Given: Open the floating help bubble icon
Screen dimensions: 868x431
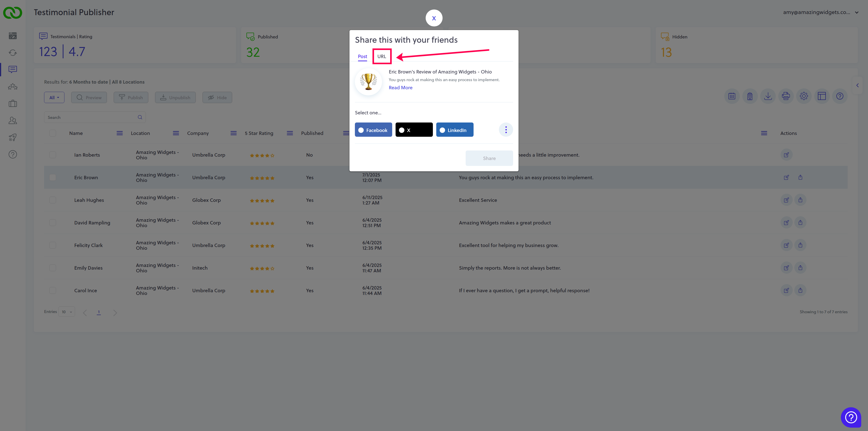Looking at the screenshot, I should pos(851,417).
